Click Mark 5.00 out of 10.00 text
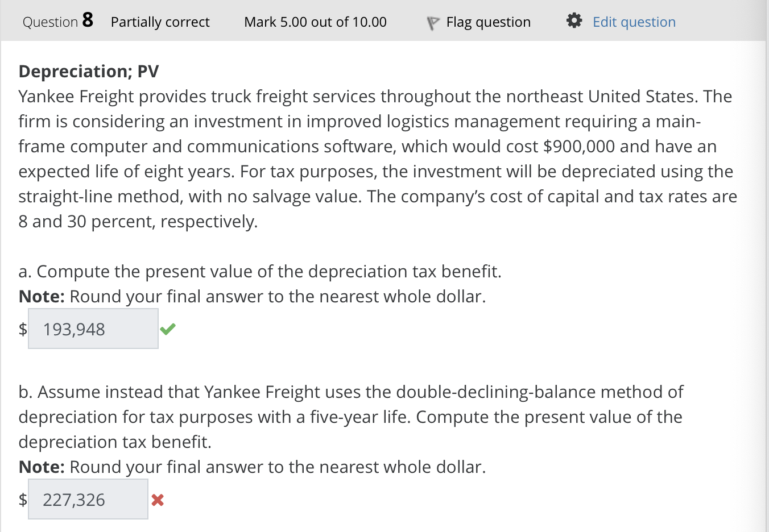This screenshot has width=769, height=532. coord(315,22)
